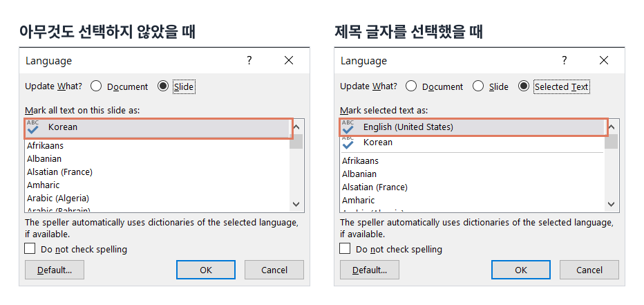Click scroll-up arrow of right language list
This screenshot has height=305, width=644.
(x=612, y=127)
